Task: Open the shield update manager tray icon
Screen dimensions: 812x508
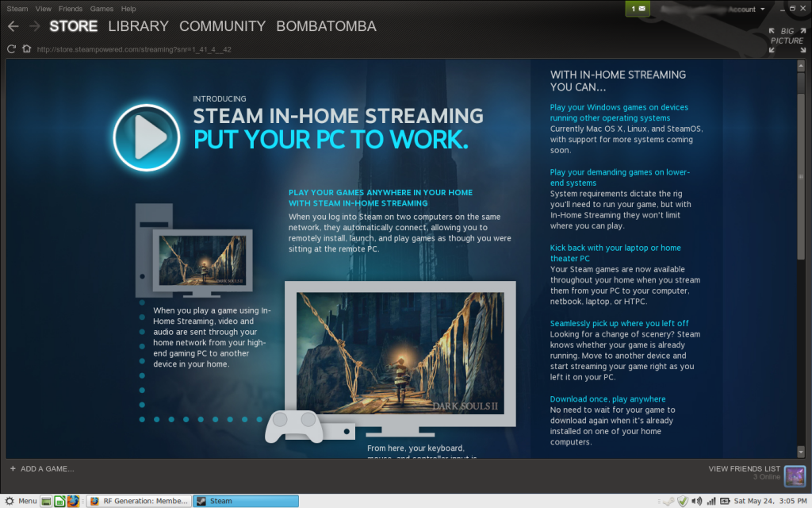Action: click(x=683, y=502)
